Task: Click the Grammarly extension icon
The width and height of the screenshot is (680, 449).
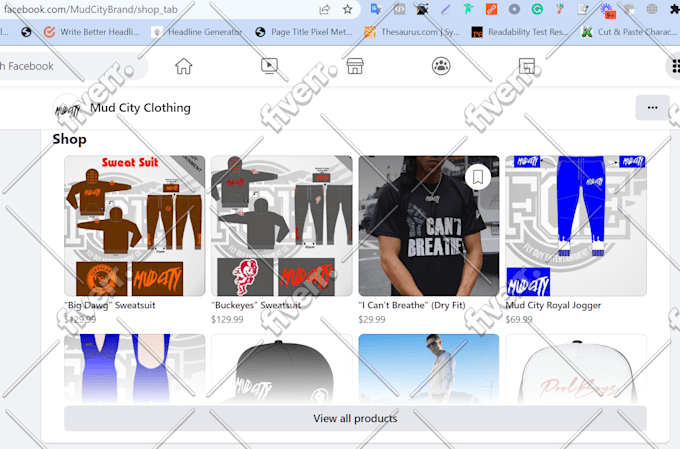Action: pyautogui.click(x=537, y=9)
